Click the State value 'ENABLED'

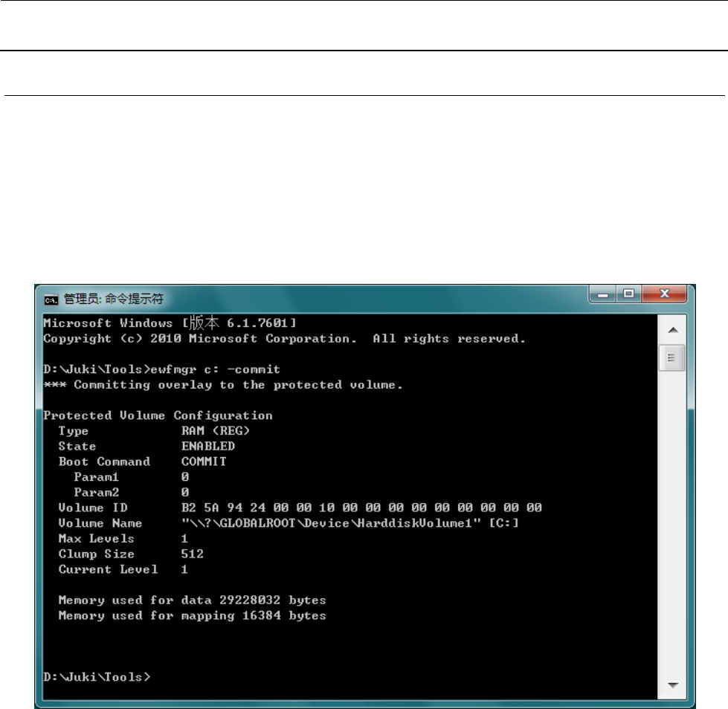(208, 447)
